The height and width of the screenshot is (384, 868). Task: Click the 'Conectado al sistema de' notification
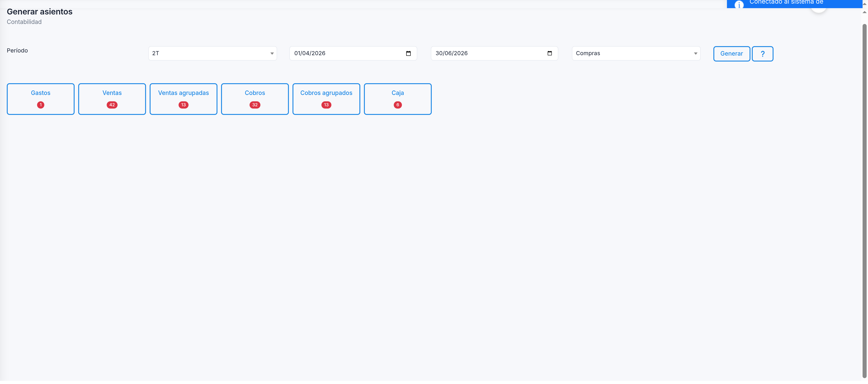794,4
